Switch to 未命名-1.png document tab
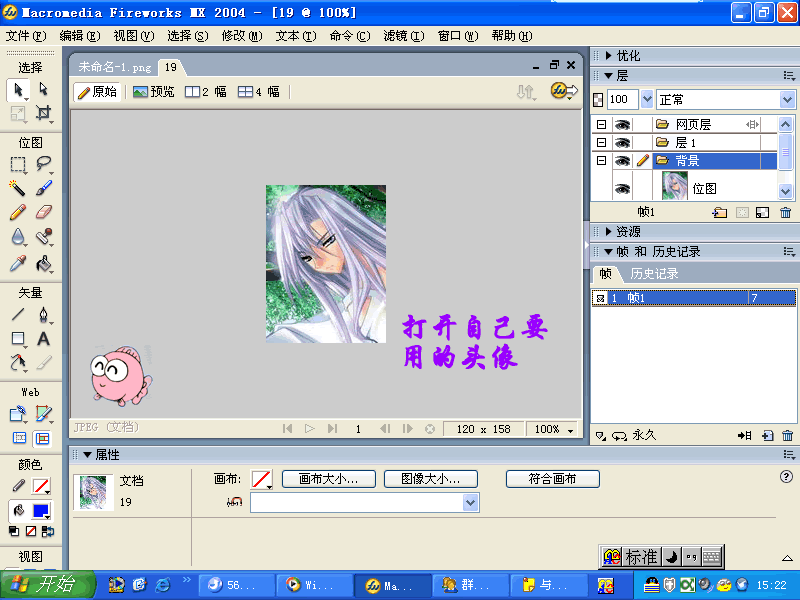Viewport: 800px width, 600px height. (x=115, y=67)
